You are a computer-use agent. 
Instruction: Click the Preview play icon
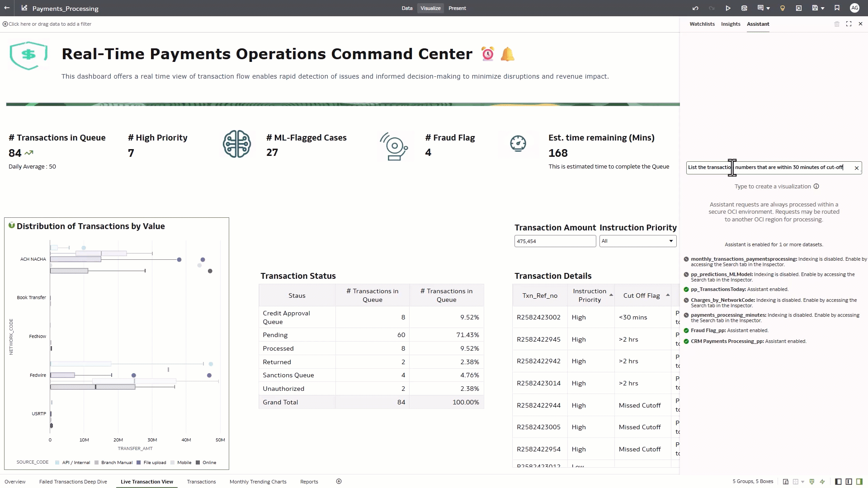728,8
